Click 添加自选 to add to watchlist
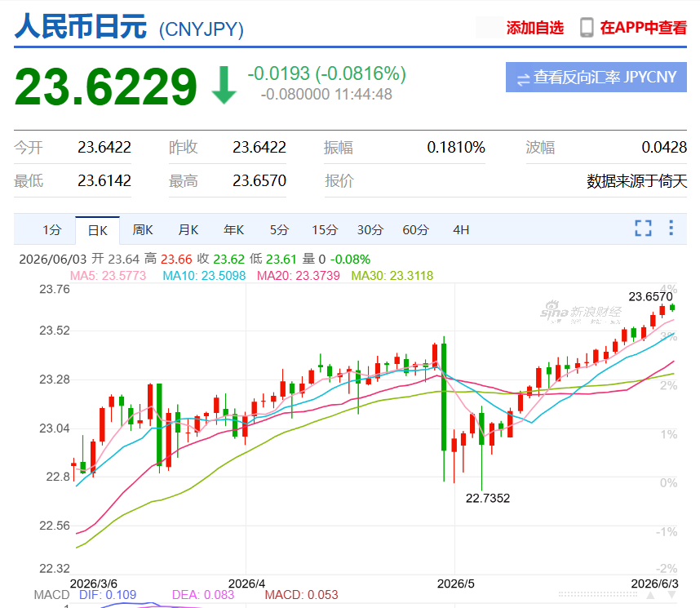Viewport: 700px width, 608px height. pos(535,28)
